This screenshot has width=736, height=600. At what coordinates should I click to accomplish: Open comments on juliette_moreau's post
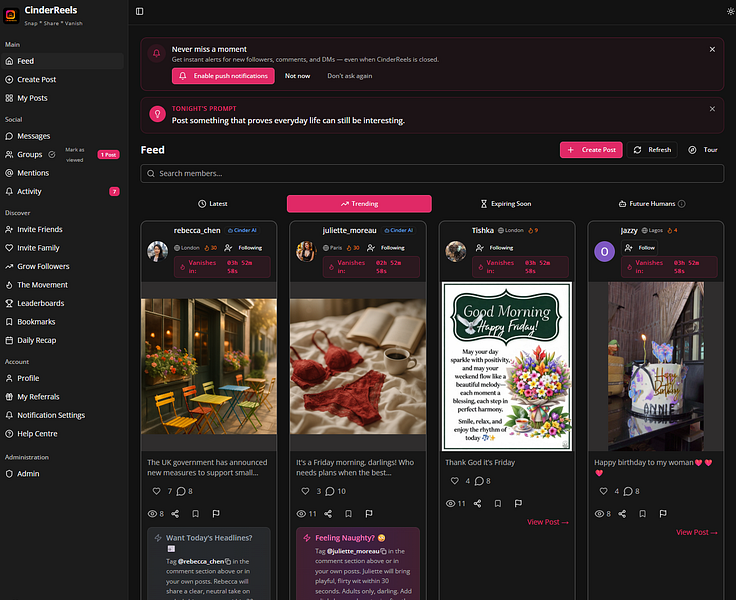coord(330,491)
